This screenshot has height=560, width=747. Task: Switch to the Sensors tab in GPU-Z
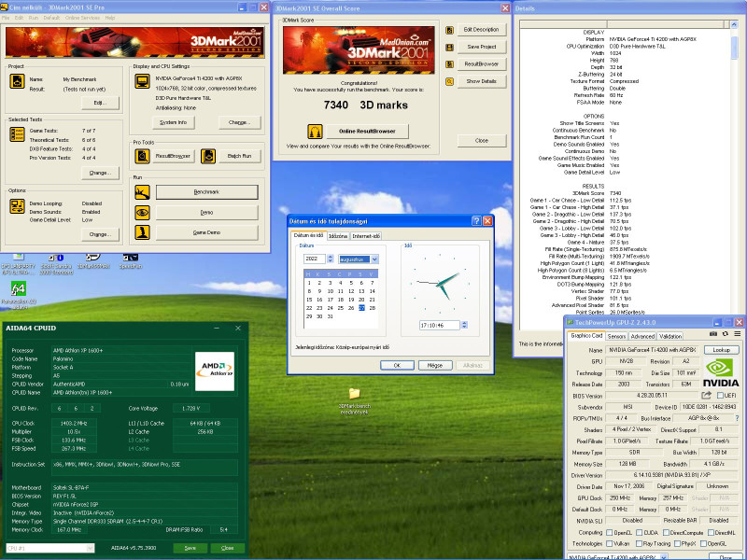pyautogui.click(x=616, y=336)
